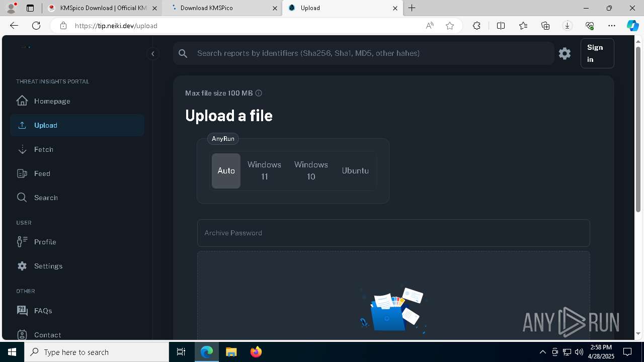Open File Explorer from taskbar
Viewport: 644px width, 362px height.
click(231, 352)
